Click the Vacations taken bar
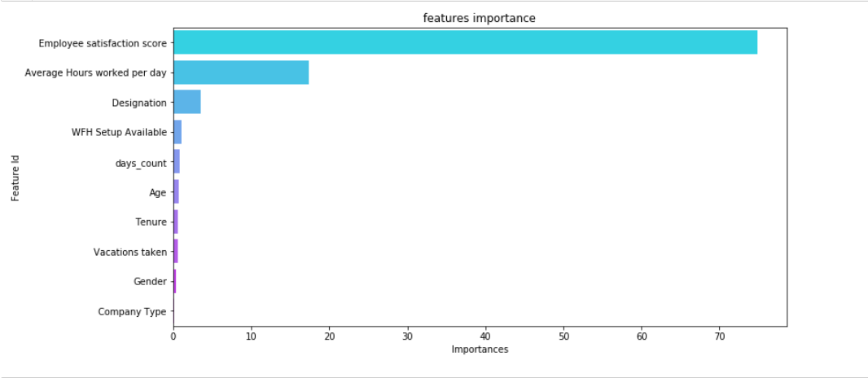 pyautogui.click(x=176, y=252)
